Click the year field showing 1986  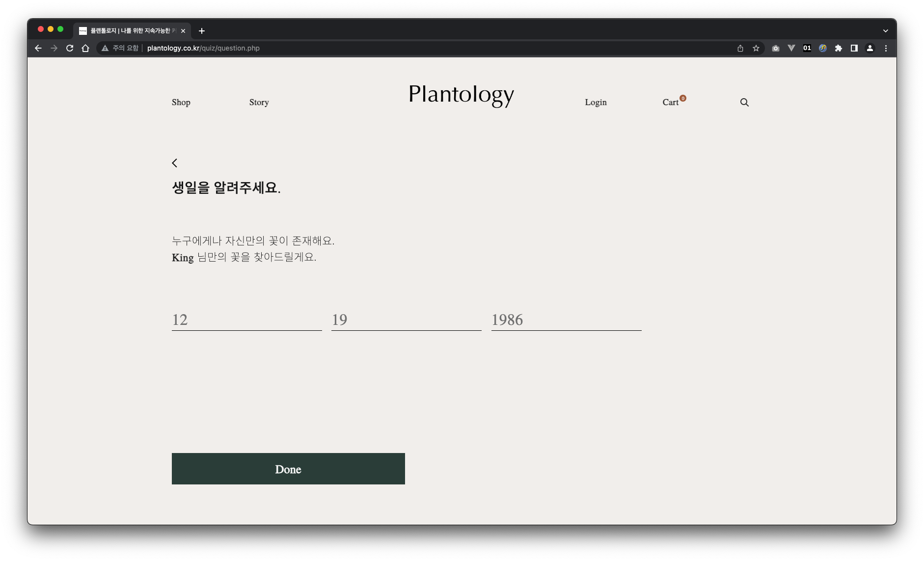coord(566,320)
